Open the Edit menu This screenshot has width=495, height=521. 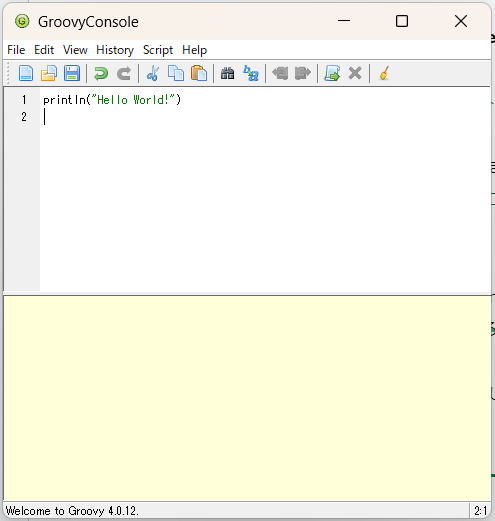click(x=44, y=50)
